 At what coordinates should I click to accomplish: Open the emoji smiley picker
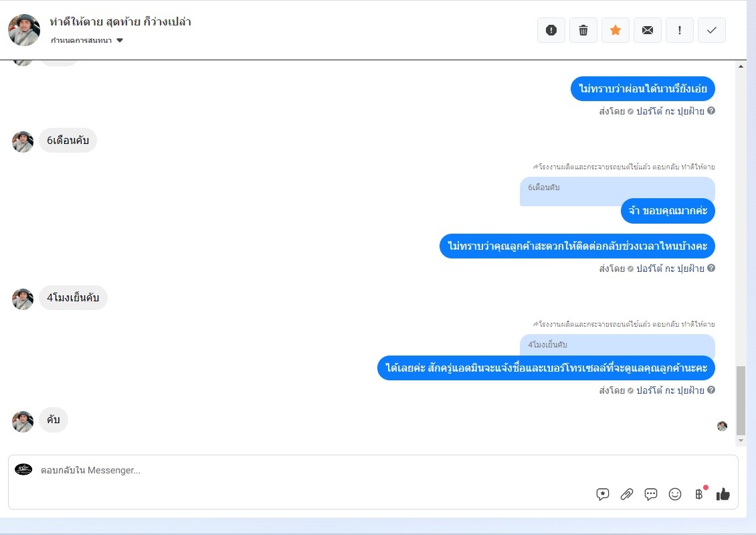pos(675,494)
